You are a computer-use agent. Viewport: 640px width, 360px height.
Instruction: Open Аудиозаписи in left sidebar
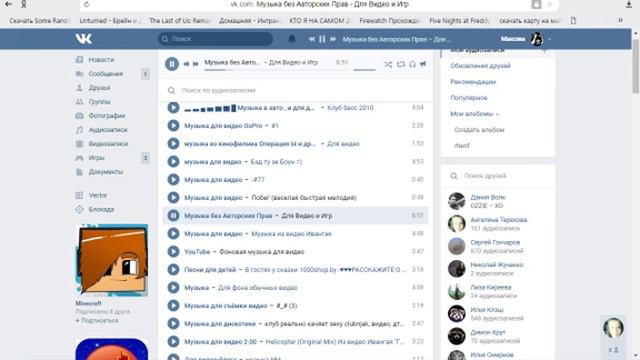[108, 130]
